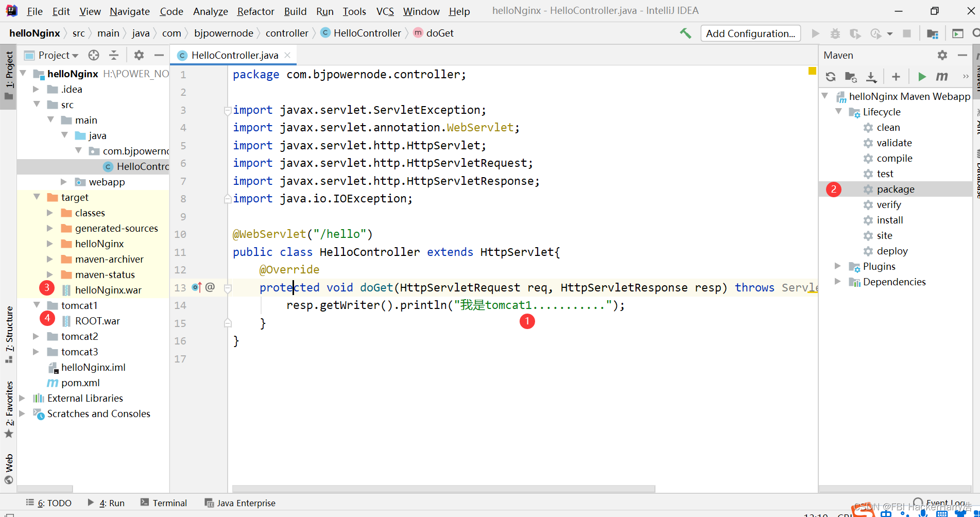Expand Maven Plugins node
Image resolution: width=980 pixels, height=517 pixels.
pos(838,266)
